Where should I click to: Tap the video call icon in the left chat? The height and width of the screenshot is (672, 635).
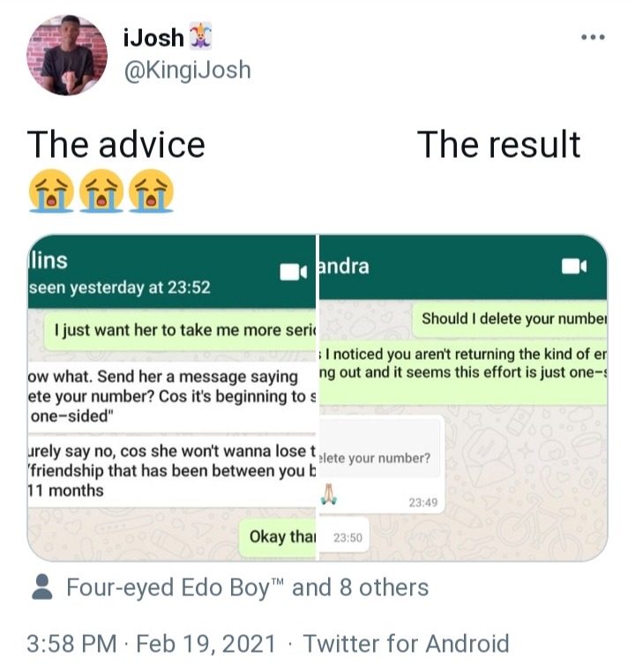click(293, 273)
